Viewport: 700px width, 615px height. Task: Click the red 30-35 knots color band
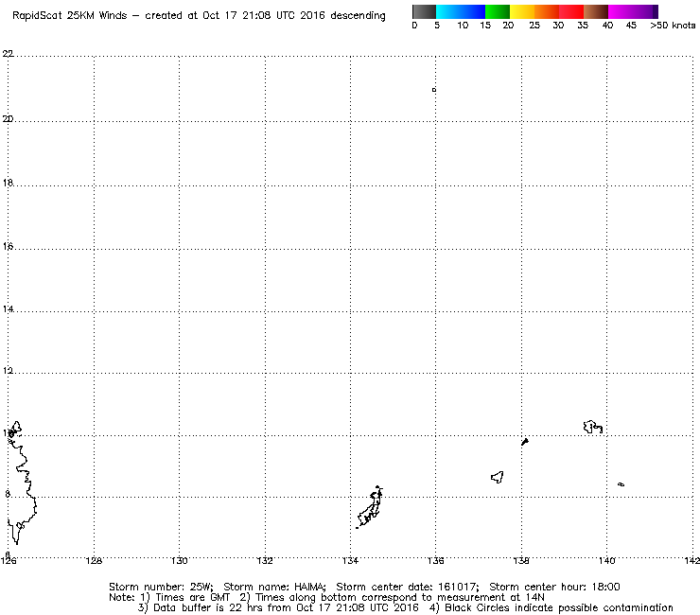point(571,11)
